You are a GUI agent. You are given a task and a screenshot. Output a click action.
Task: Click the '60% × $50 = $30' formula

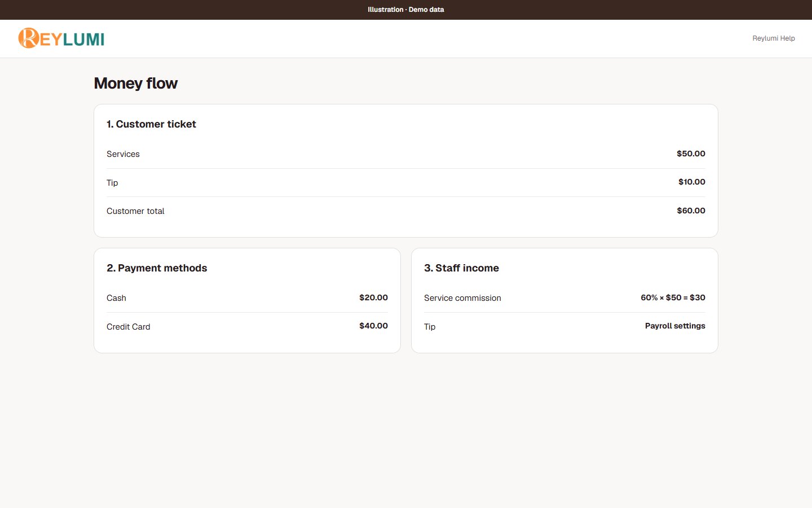pyautogui.click(x=673, y=297)
